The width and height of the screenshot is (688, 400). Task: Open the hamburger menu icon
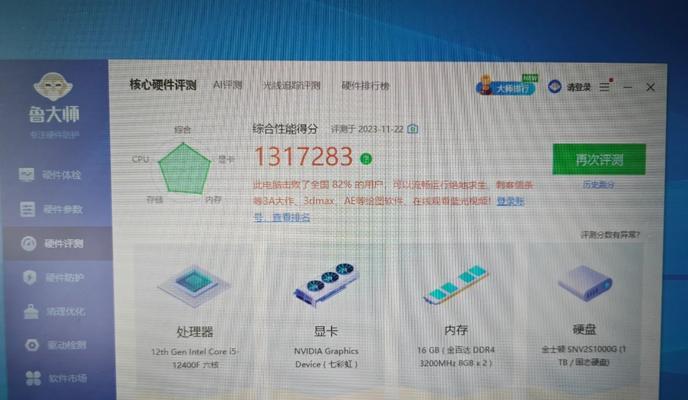[x=605, y=86]
